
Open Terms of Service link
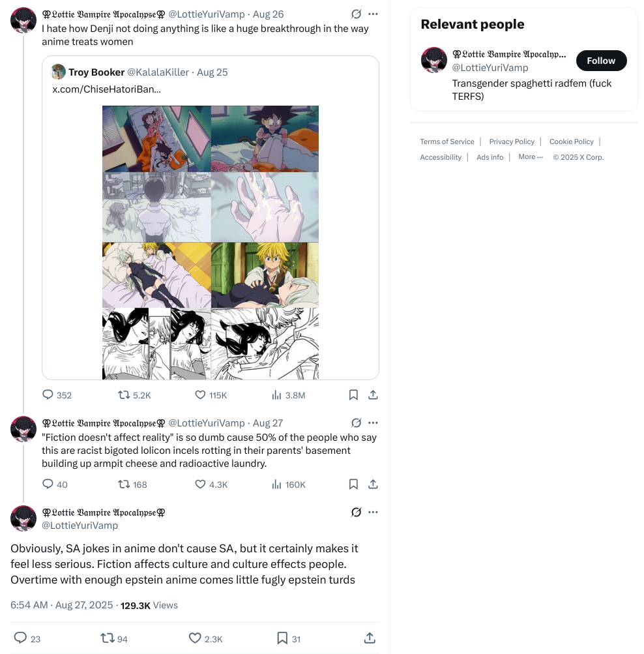tap(447, 141)
